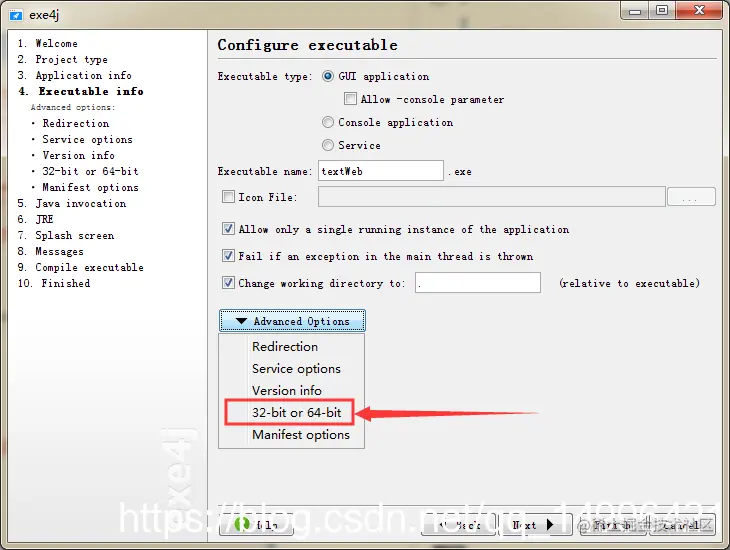Click the icon file browse button

point(691,197)
